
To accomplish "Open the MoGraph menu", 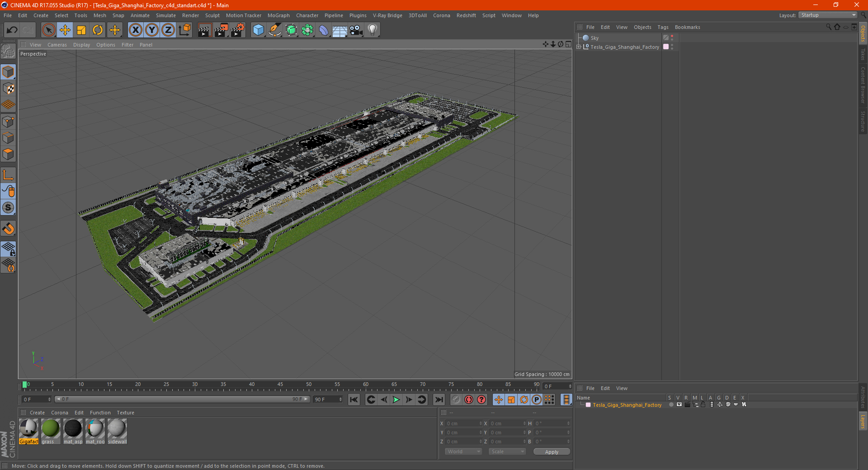I will click(278, 15).
